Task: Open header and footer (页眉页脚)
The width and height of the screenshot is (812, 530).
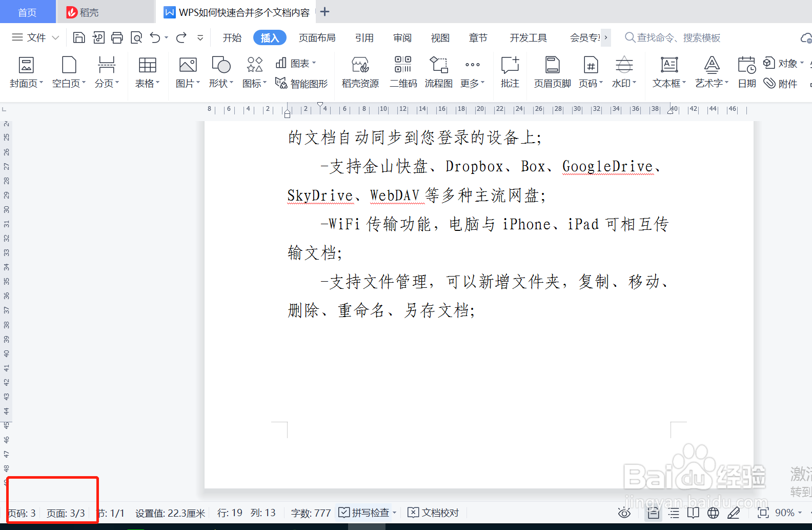Action: 553,72
